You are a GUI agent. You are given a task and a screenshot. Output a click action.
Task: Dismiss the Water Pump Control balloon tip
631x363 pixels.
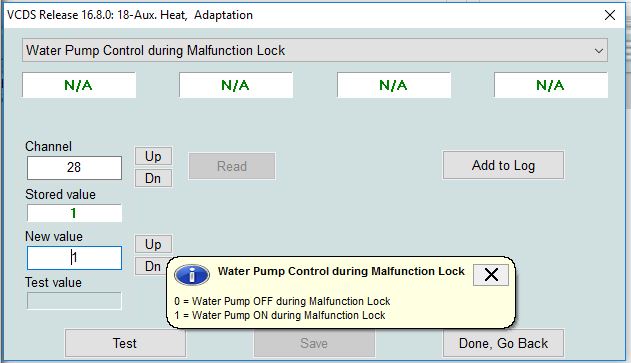point(491,275)
